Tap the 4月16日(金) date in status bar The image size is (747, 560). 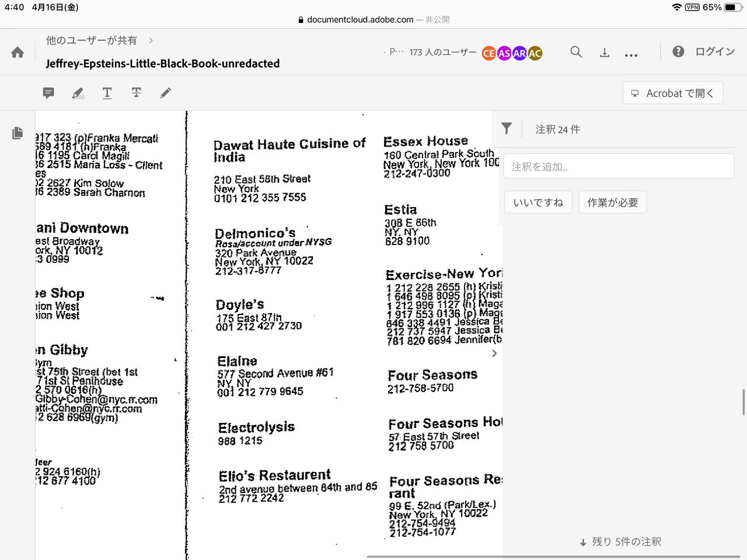55,7
